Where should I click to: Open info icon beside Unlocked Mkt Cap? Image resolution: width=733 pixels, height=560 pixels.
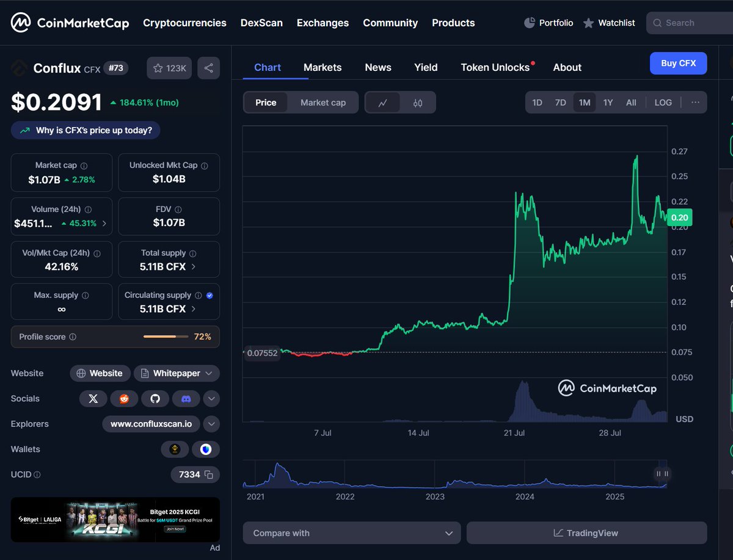205,165
